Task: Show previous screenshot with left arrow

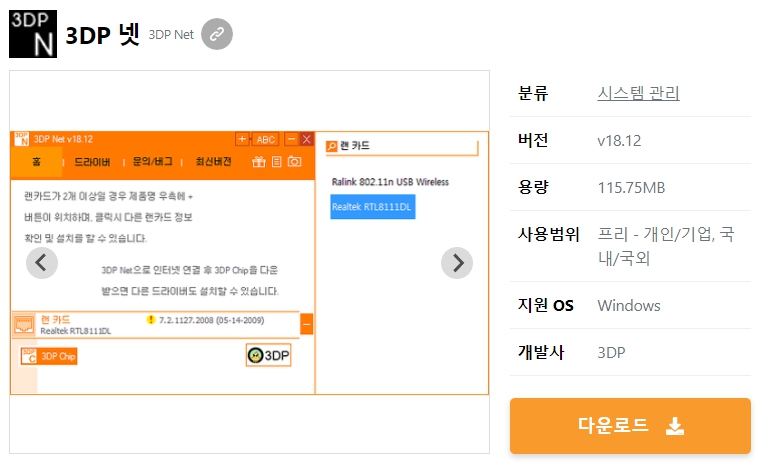Action: click(x=42, y=263)
